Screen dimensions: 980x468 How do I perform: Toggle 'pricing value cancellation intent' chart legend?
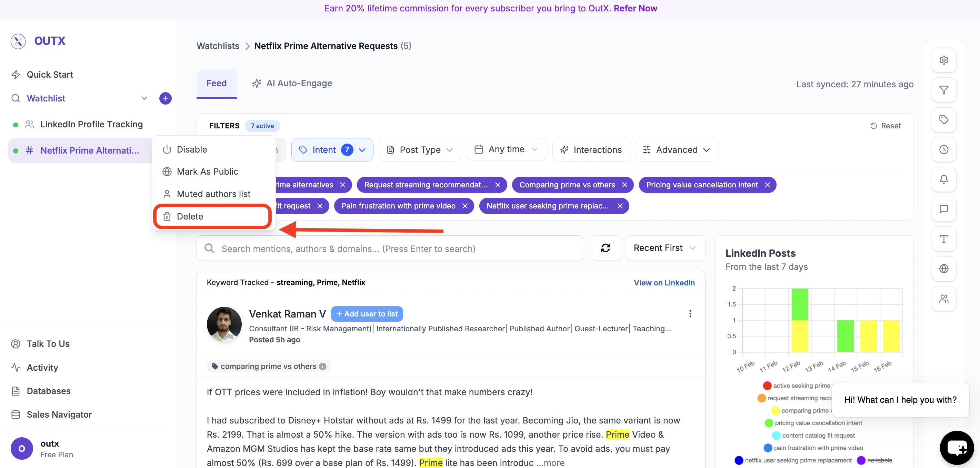pyautogui.click(x=818, y=423)
